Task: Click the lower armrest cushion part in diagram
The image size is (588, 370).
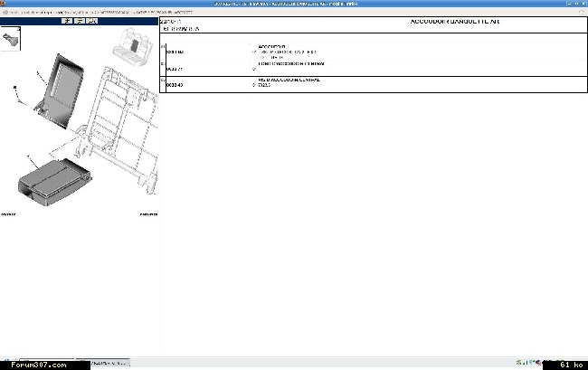Action: tap(54, 183)
